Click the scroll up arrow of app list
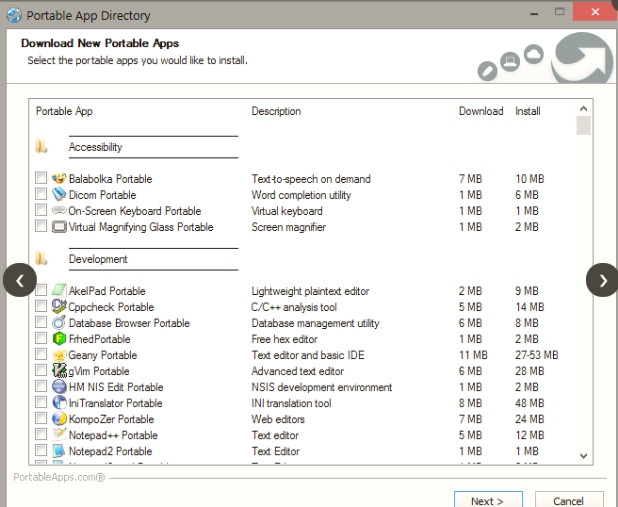The image size is (618, 507). pyautogui.click(x=584, y=108)
